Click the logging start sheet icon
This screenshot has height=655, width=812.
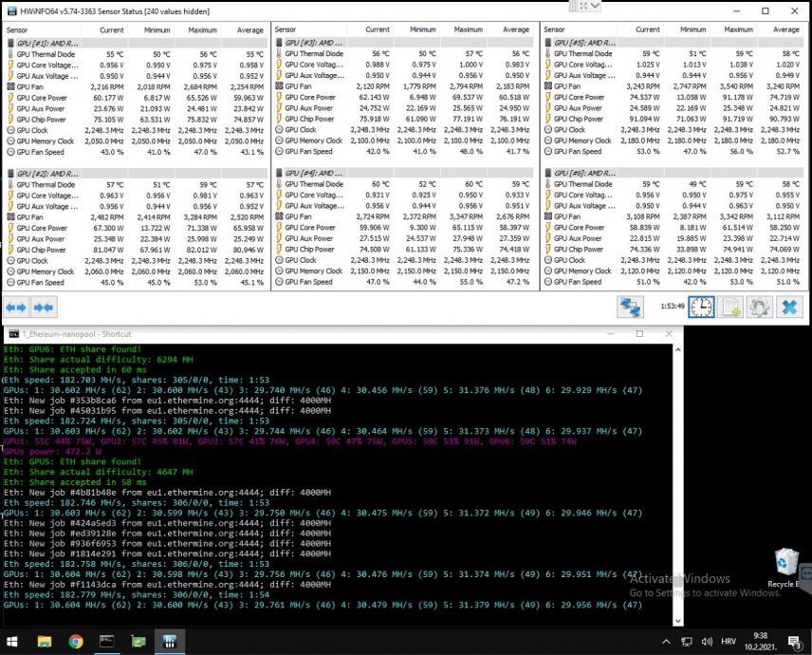[x=730, y=307]
